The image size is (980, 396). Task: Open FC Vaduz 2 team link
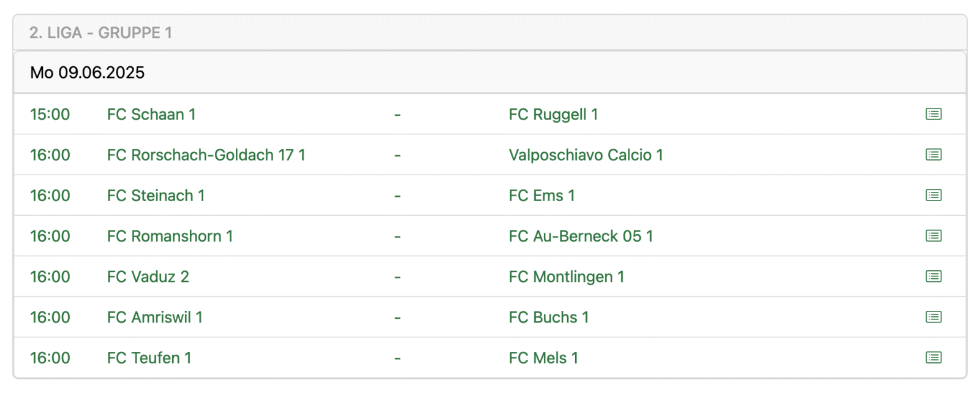[x=148, y=277]
